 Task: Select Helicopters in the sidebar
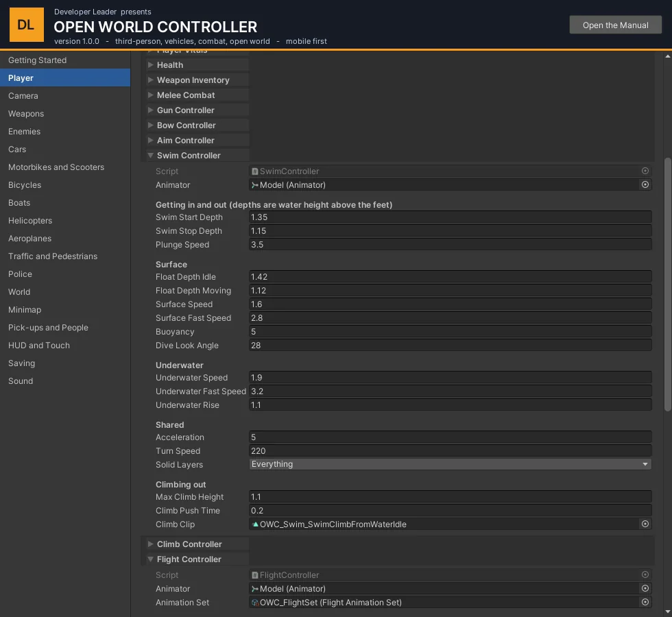pyautogui.click(x=65, y=221)
